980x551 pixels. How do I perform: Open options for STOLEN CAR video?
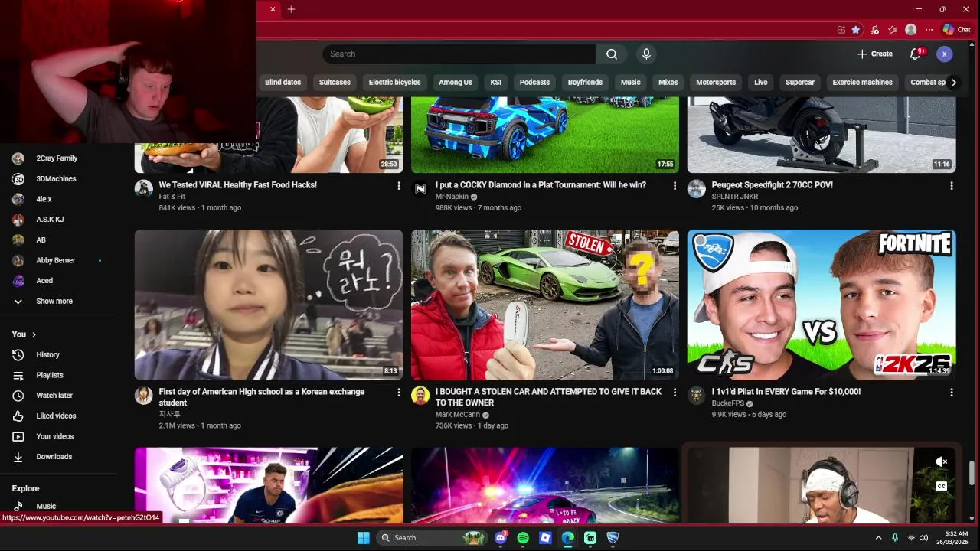(x=675, y=393)
